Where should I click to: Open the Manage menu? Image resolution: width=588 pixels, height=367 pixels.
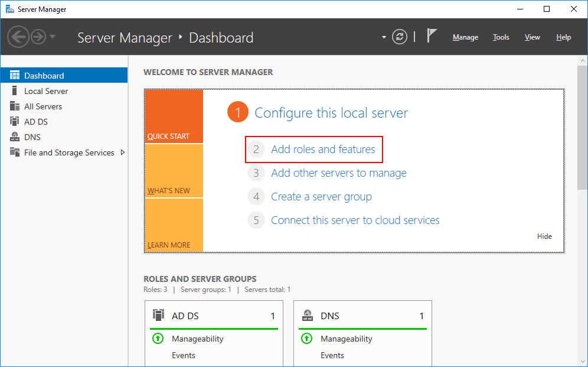coord(465,37)
